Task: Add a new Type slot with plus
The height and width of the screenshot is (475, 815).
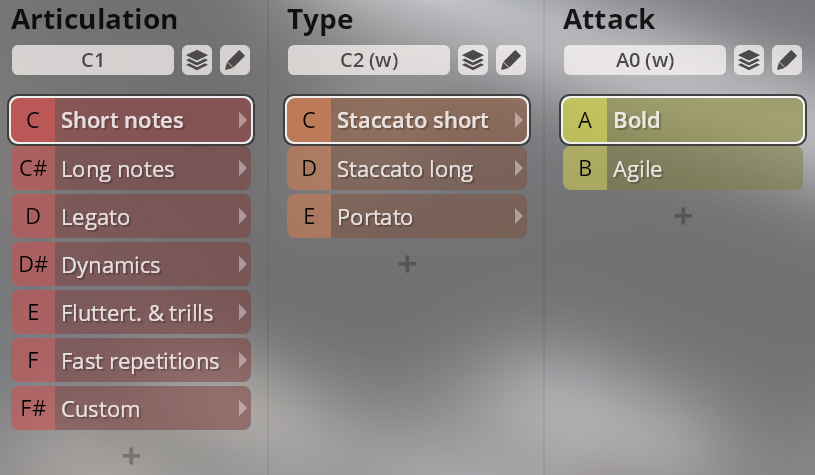Action: pyautogui.click(x=407, y=264)
